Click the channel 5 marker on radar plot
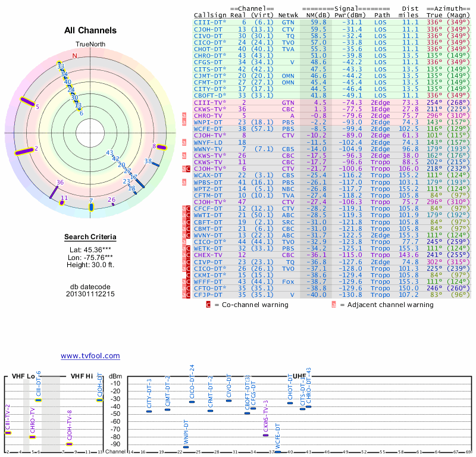The width and height of the screenshot is (476, 457). (28, 102)
